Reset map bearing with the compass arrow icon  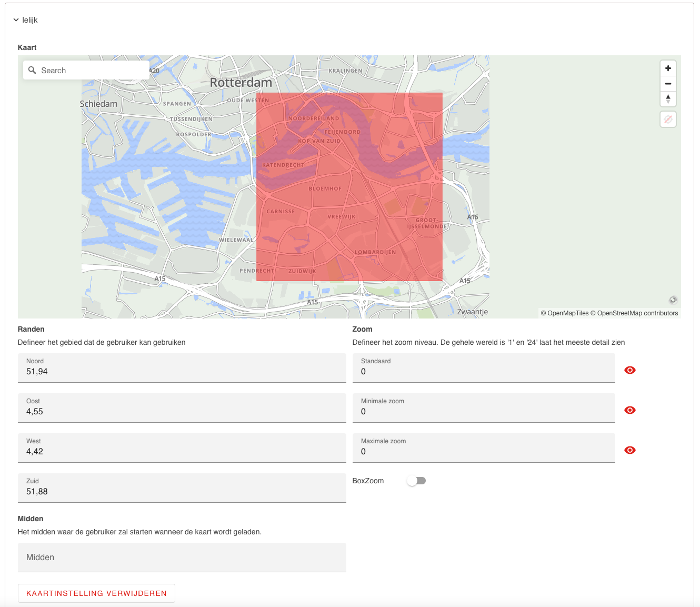click(x=668, y=99)
